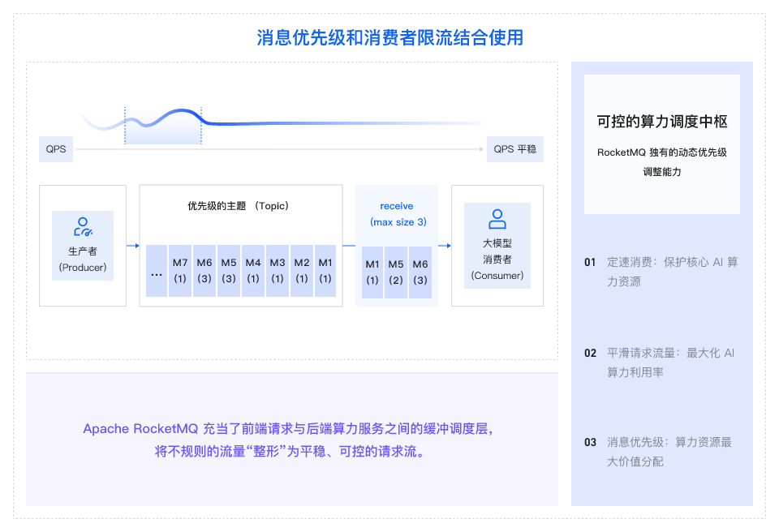Viewport: 779px width, 532px height.
Task: Click the Apache RocketMQ description text link
Action: pyautogui.click(x=291, y=440)
